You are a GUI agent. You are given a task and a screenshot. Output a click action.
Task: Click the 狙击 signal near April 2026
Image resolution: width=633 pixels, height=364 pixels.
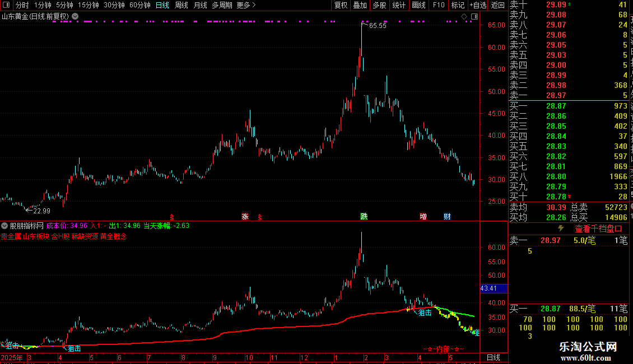[x=425, y=312]
